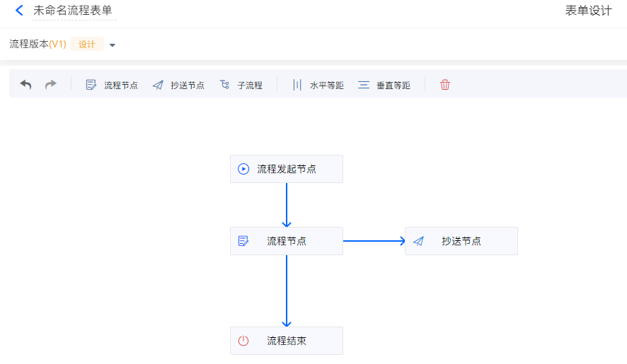Click the play icon in 流程发起节点
627x364 pixels.
tap(243, 169)
